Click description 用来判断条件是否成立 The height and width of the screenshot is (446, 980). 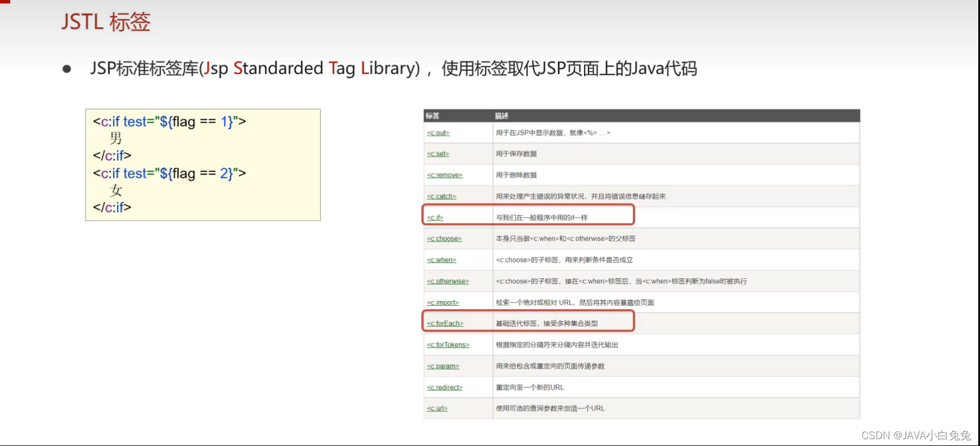[x=599, y=260]
